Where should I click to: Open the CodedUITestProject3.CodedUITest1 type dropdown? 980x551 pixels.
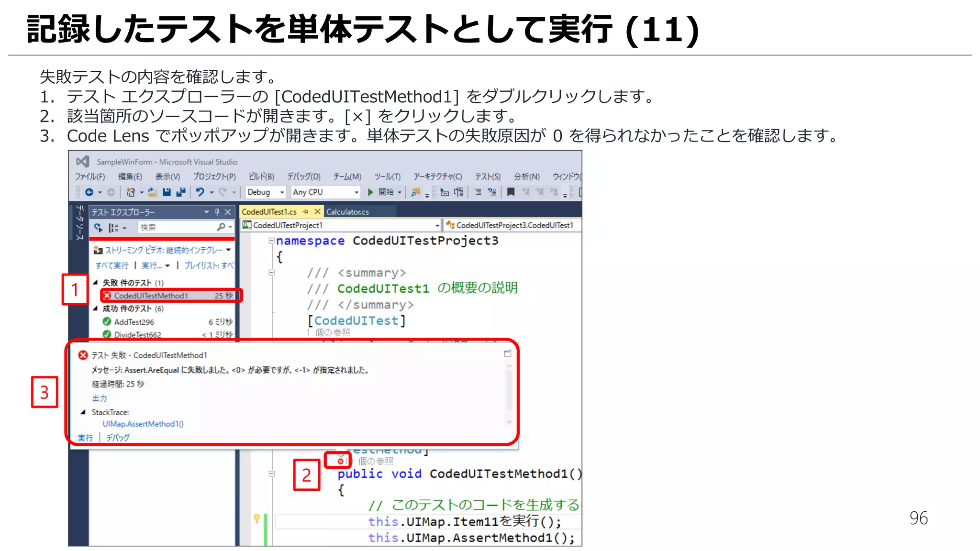point(513,225)
